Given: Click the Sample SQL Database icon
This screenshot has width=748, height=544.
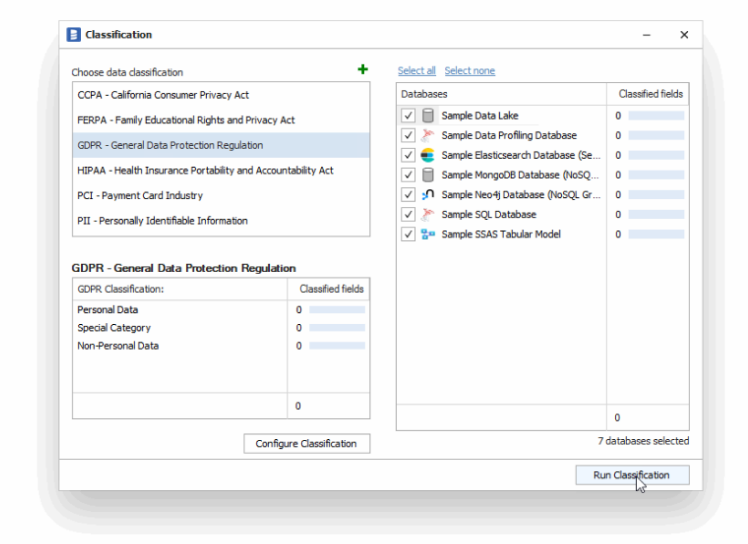Looking at the screenshot, I should coord(428,214).
